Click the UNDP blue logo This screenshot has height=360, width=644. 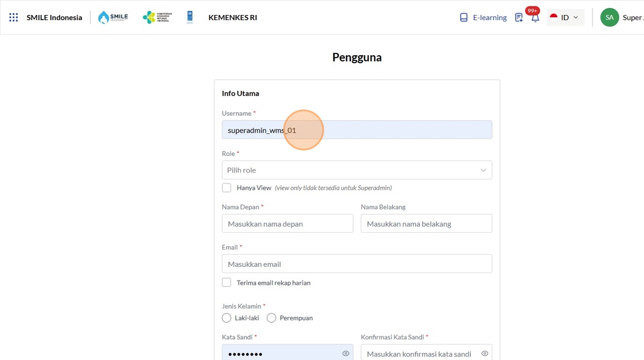click(x=190, y=17)
